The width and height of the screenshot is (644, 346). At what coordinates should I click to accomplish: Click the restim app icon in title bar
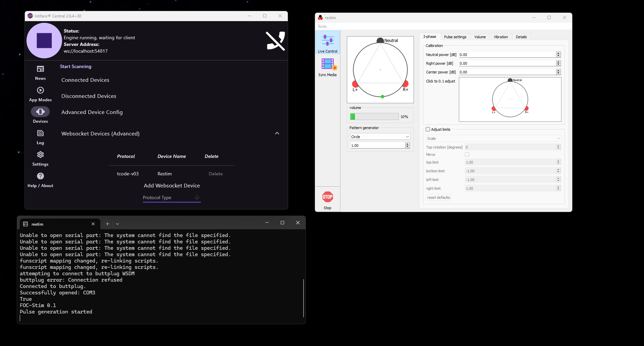[320, 18]
